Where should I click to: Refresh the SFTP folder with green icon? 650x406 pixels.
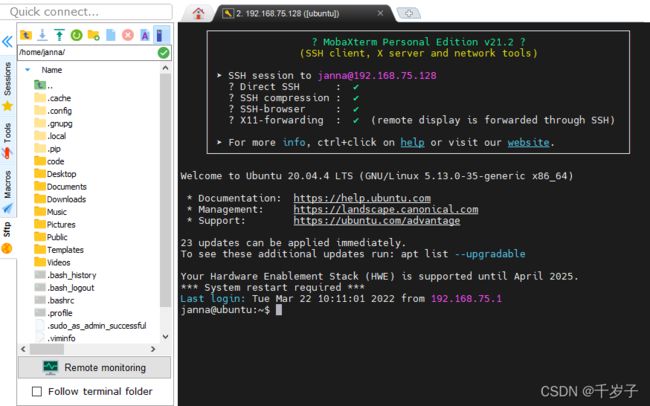[x=76, y=35]
